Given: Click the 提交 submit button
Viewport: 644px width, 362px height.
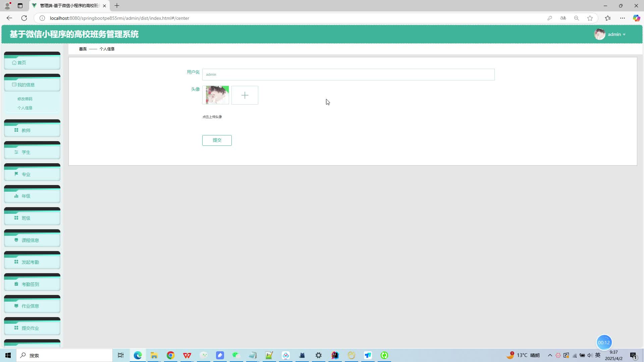Looking at the screenshot, I should tap(217, 140).
